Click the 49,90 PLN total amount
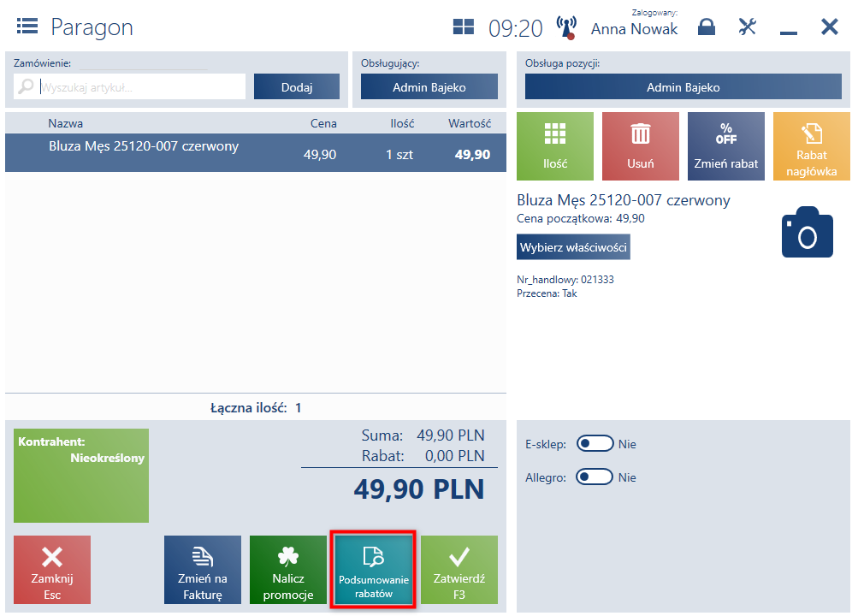 click(x=418, y=489)
